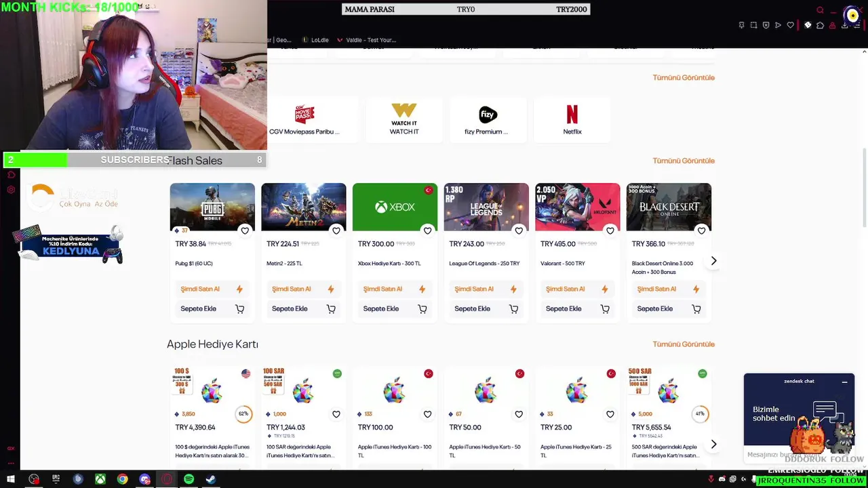This screenshot has height=488, width=868.
Task: Open the Xbox app from the taskbar
Action: [x=100, y=479]
